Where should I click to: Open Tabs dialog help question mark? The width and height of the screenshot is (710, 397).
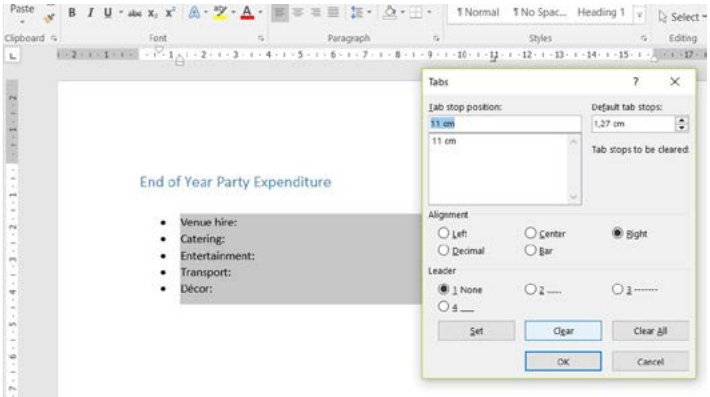tap(636, 82)
